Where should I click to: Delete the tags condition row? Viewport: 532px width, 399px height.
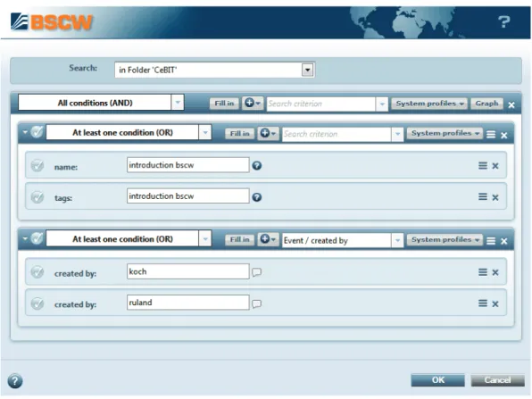click(495, 197)
